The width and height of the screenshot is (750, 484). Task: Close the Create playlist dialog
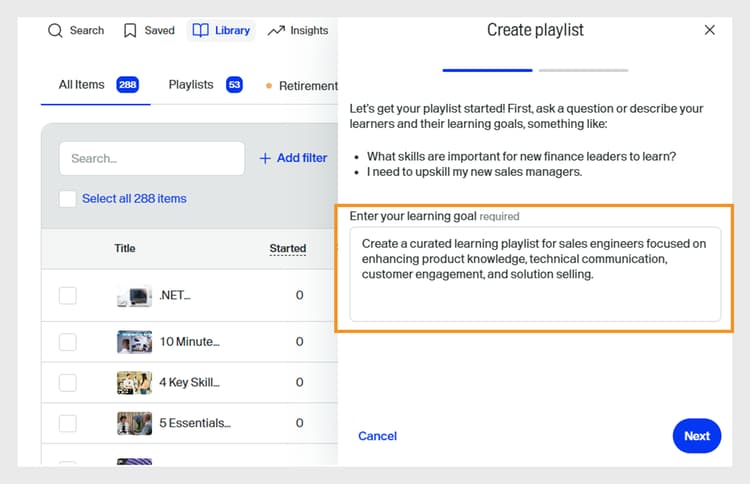[710, 30]
